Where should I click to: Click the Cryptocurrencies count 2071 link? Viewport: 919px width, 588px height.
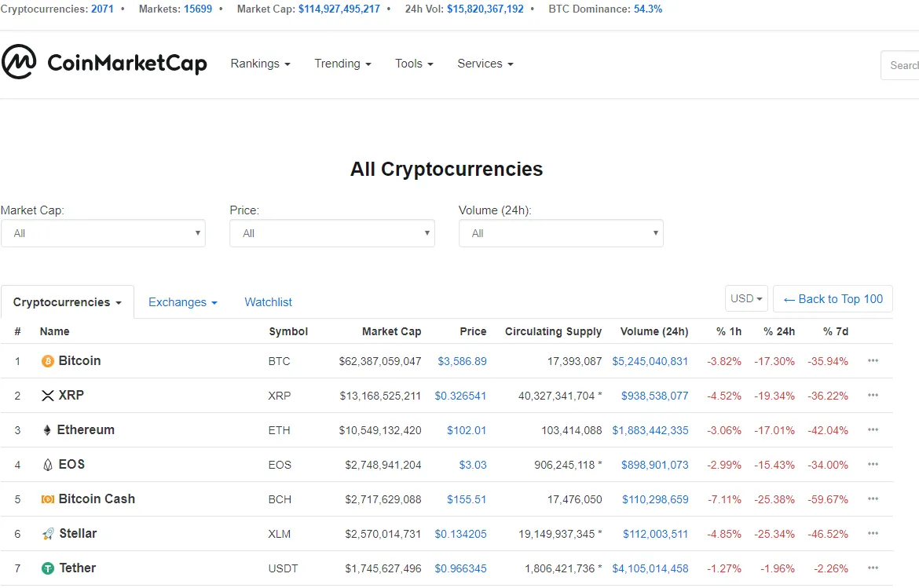(102, 9)
